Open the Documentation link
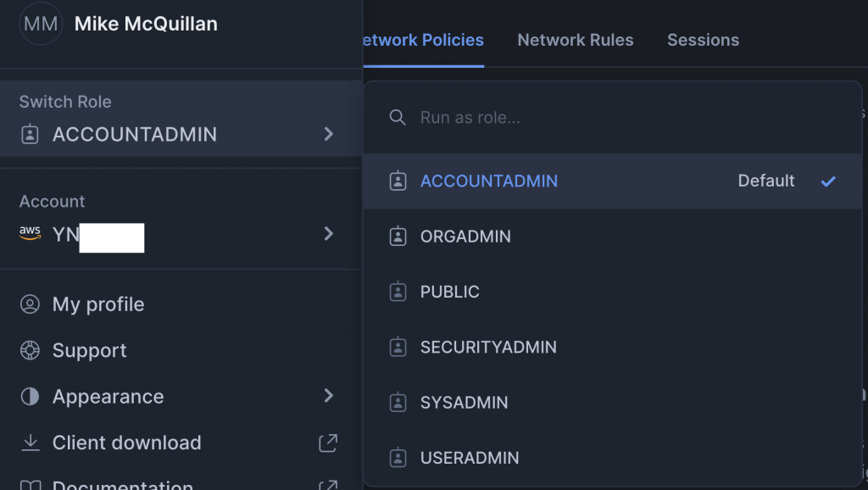The width and height of the screenshot is (868, 490). [122, 484]
